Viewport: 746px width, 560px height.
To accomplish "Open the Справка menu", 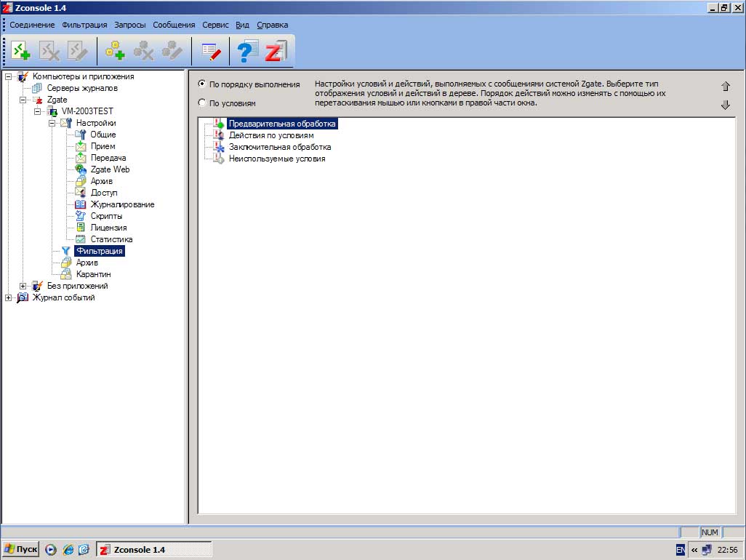I will pos(272,25).
